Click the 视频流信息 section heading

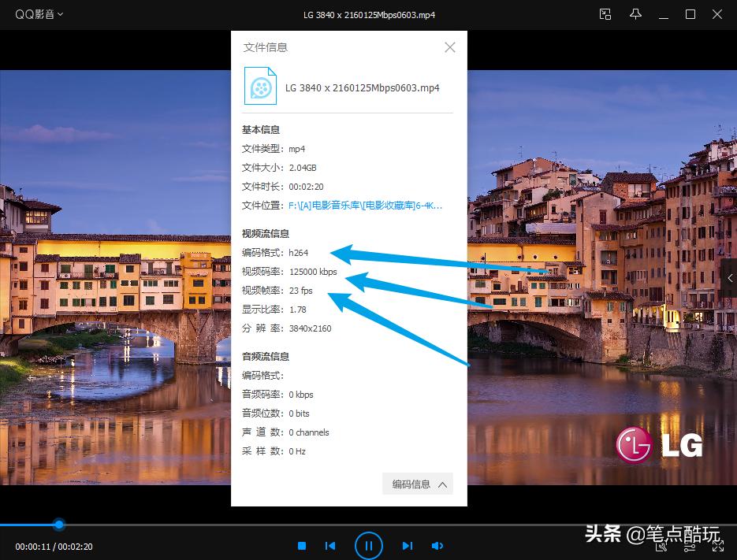click(266, 233)
